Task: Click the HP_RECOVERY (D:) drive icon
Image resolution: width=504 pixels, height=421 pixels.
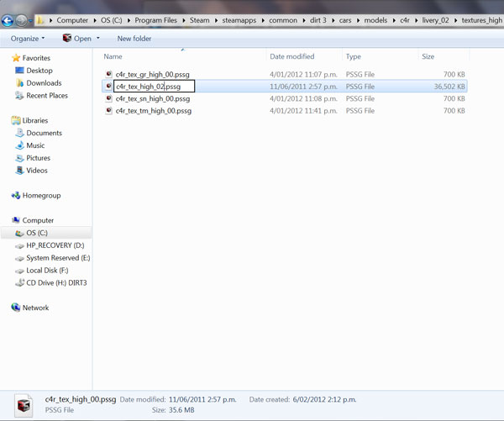Action: click(19, 245)
